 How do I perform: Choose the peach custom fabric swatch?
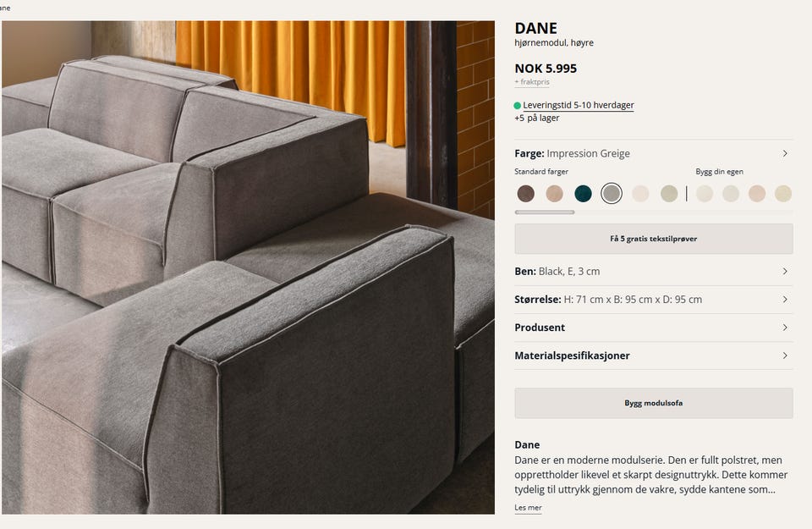tap(756, 194)
